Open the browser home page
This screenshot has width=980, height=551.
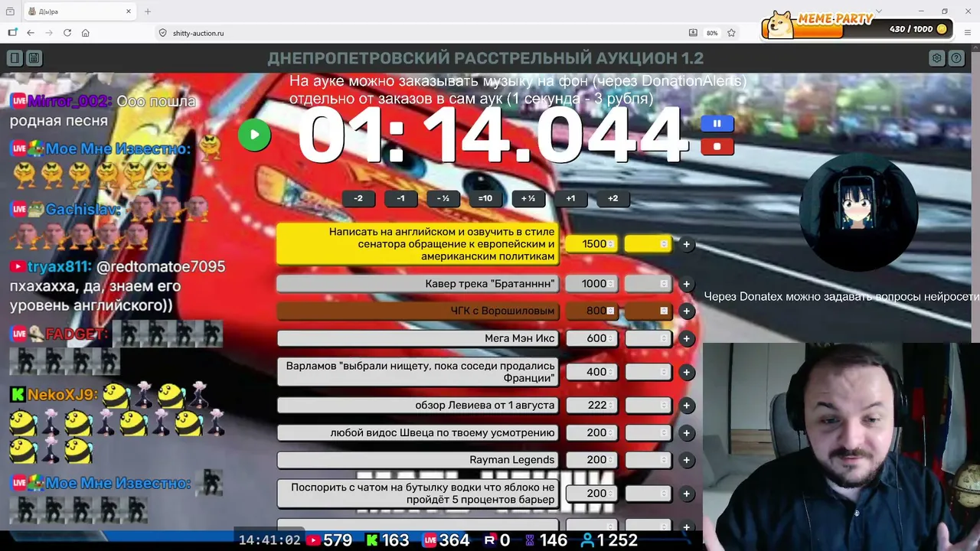click(86, 33)
